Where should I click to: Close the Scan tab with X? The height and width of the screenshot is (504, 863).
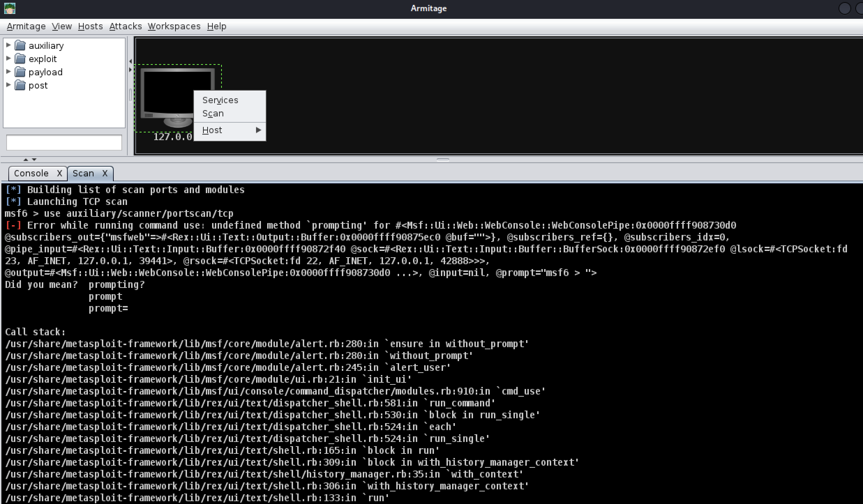click(105, 174)
